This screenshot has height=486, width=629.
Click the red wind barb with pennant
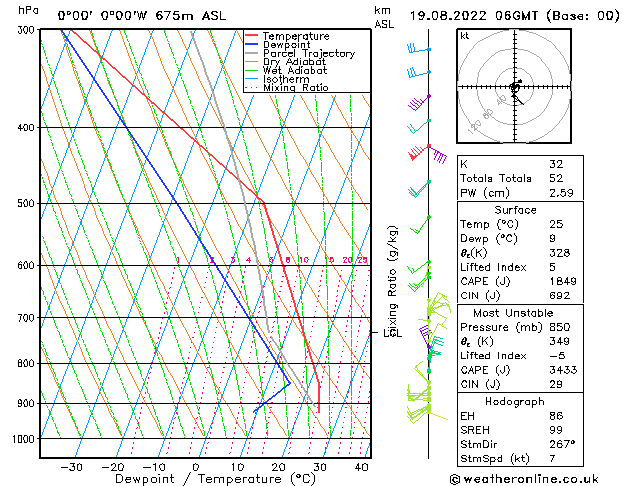point(419,152)
